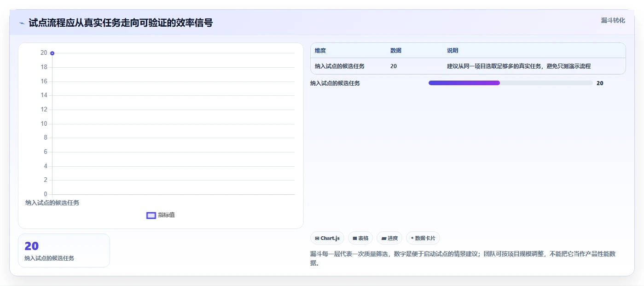Click the progress label 纳入试点的候选任务
Image resolution: width=644 pixels, height=286 pixels.
(335, 83)
